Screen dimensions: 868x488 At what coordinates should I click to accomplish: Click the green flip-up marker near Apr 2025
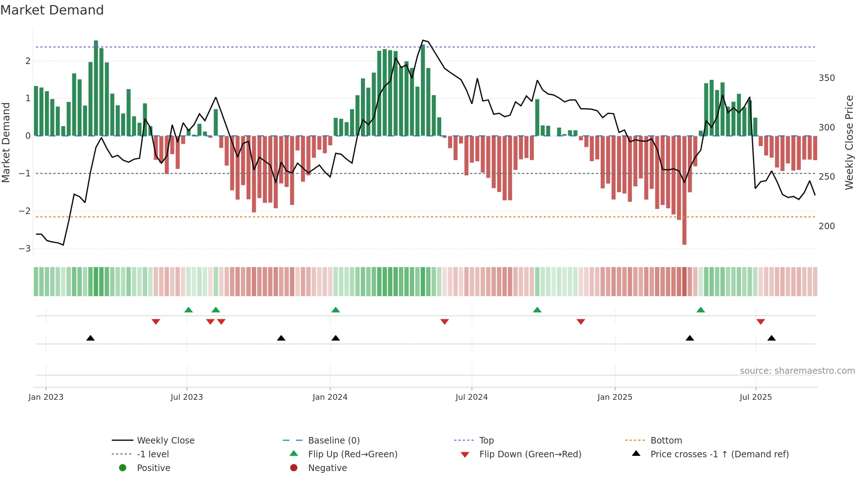(x=701, y=310)
